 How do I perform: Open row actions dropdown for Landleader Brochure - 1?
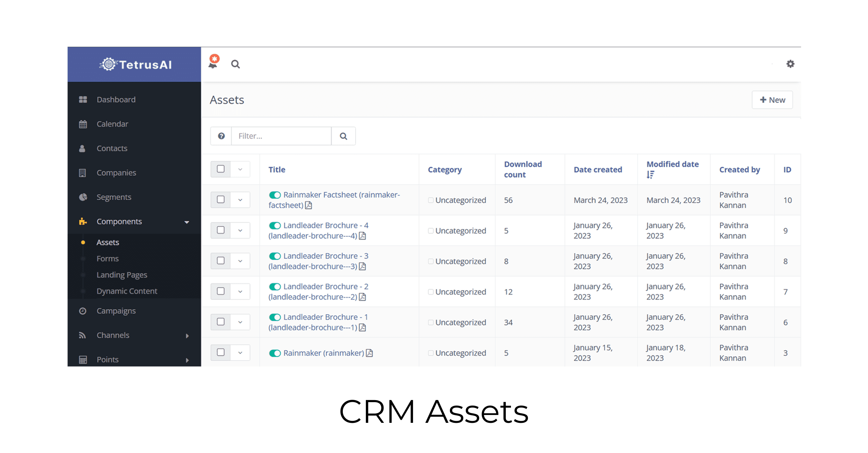pyautogui.click(x=240, y=322)
